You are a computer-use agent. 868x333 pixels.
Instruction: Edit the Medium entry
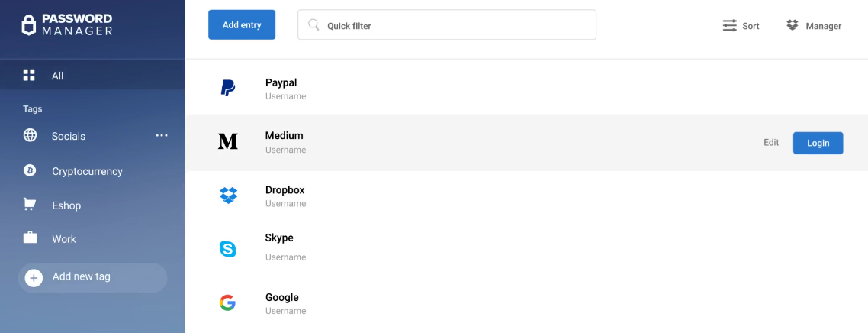[771, 143]
